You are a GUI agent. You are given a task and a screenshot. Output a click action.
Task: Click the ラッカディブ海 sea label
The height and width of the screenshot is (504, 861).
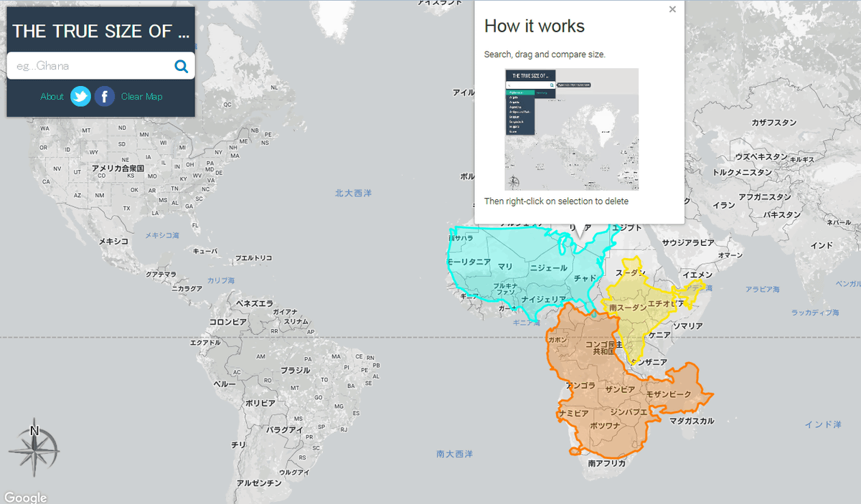[x=817, y=312]
